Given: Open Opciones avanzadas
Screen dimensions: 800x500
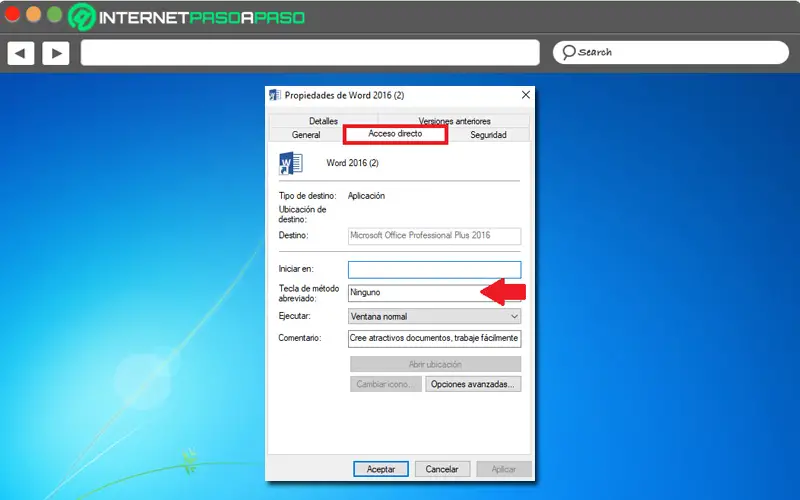Looking at the screenshot, I should [473, 384].
